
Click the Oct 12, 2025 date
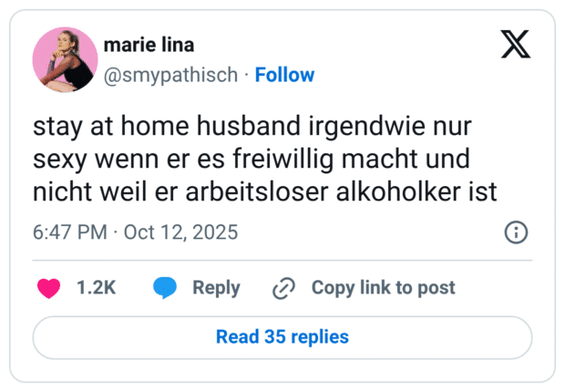180,232
